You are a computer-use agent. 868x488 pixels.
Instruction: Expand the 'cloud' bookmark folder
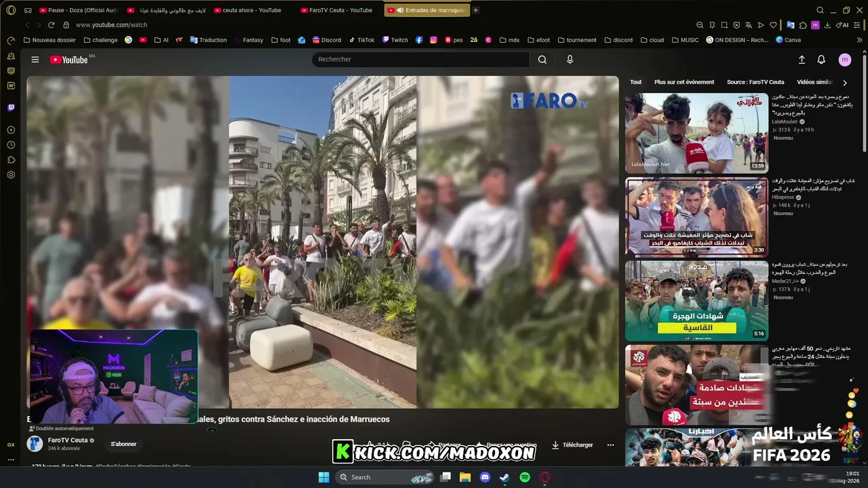[651, 40]
